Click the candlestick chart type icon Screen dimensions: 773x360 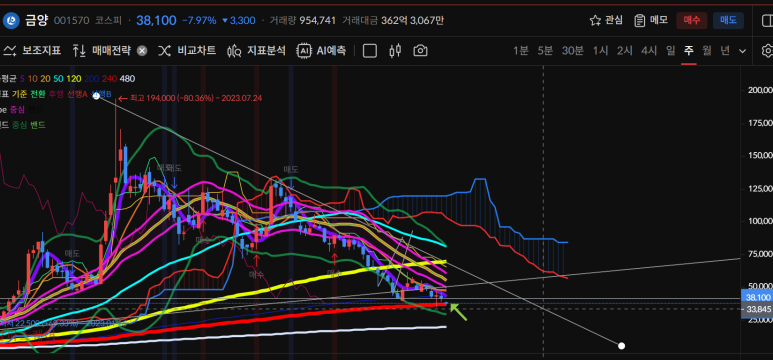coord(395,51)
